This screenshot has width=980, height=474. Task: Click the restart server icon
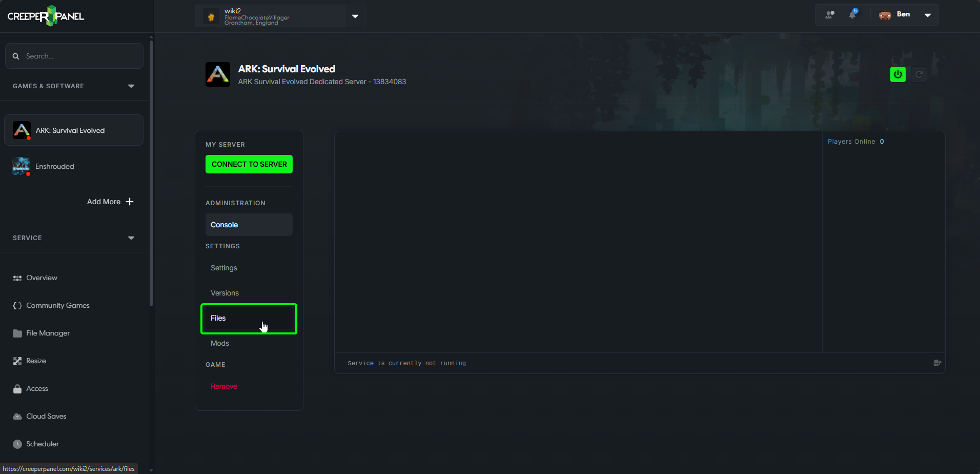point(919,74)
